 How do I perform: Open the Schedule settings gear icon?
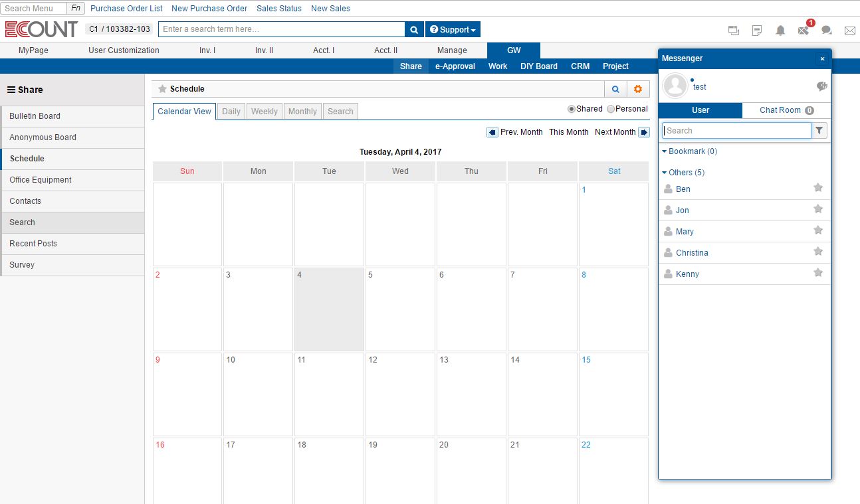click(638, 89)
